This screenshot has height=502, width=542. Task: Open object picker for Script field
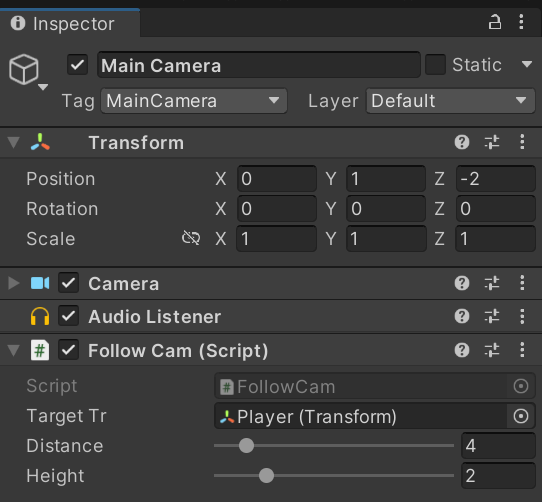521,386
